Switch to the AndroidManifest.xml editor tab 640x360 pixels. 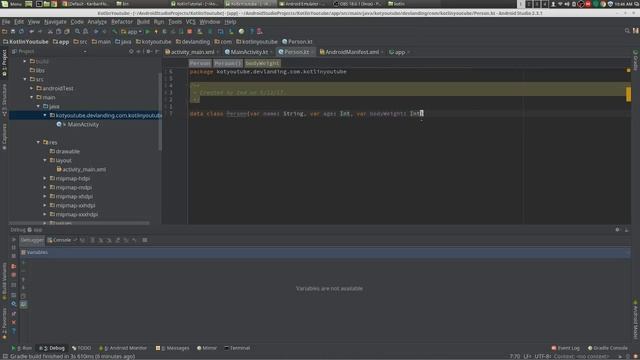point(351,52)
